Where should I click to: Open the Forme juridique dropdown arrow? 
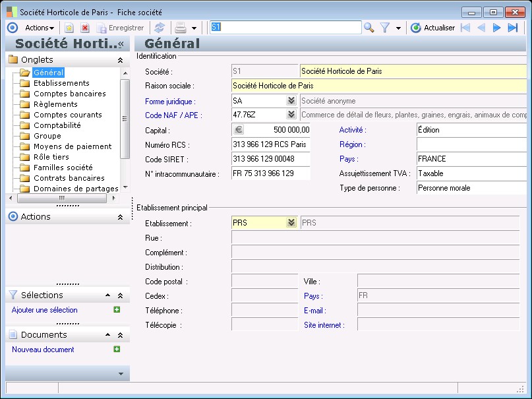[x=291, y=101]
